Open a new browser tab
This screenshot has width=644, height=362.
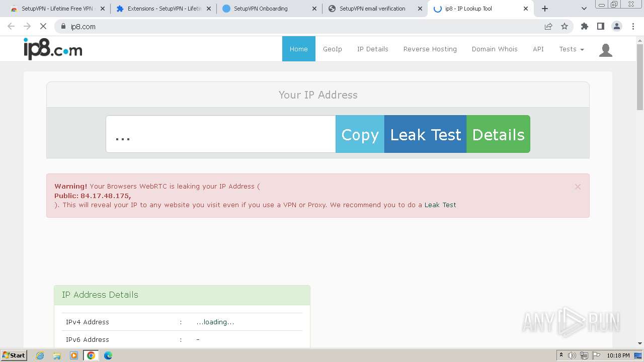point(545,9)
